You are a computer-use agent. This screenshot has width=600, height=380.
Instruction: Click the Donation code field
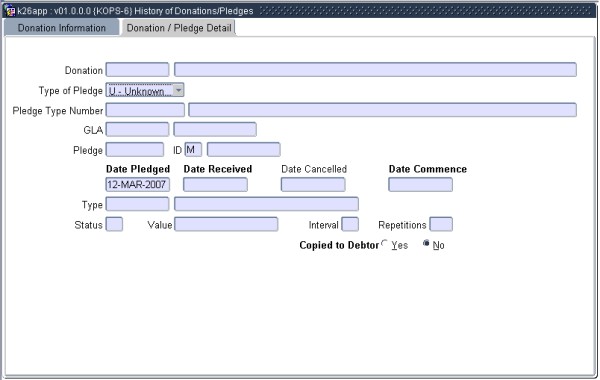pyautogui.click(x=137, y=70)
